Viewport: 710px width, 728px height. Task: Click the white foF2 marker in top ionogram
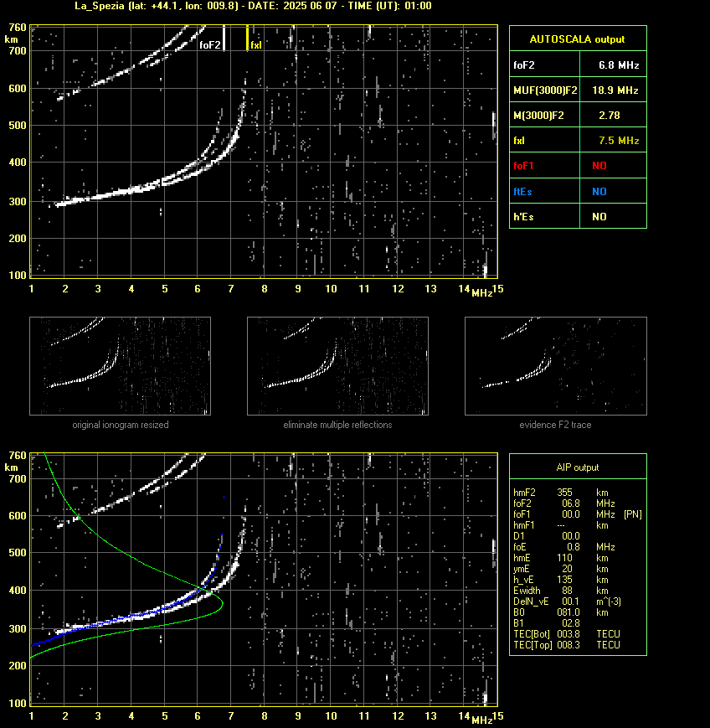(x=224, y=38)
